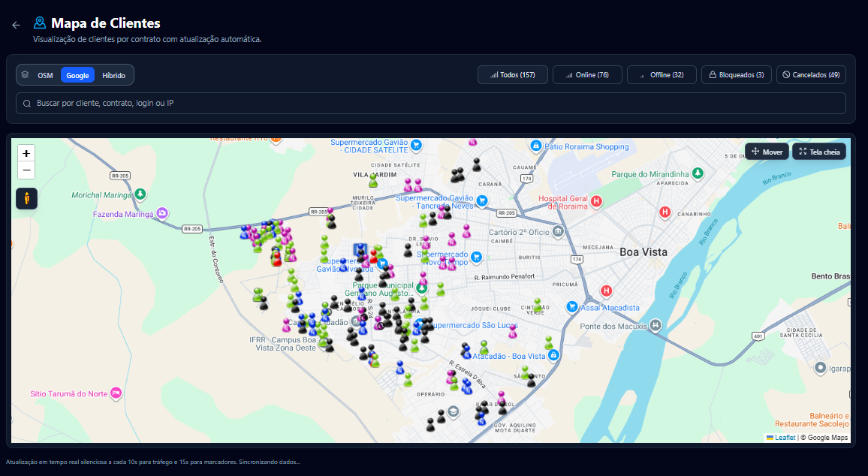The width and height of the screenshot is (868, 476).
Task: Click Supermercado Novo Tempo cart icon
Action: [x=476, y=258]
